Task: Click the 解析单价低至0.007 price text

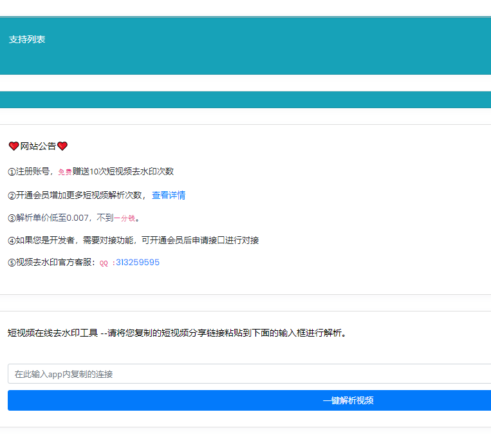Action: [x=53, y=218]
